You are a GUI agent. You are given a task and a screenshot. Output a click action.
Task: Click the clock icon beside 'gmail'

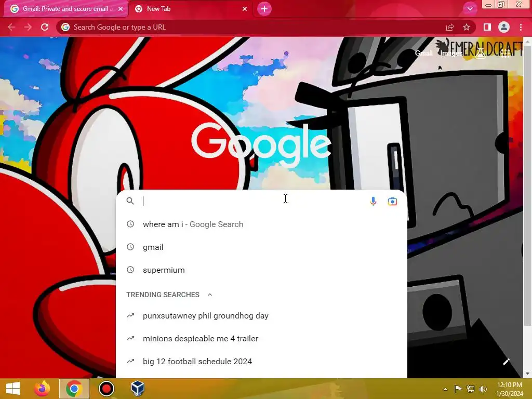pos(130,247)
